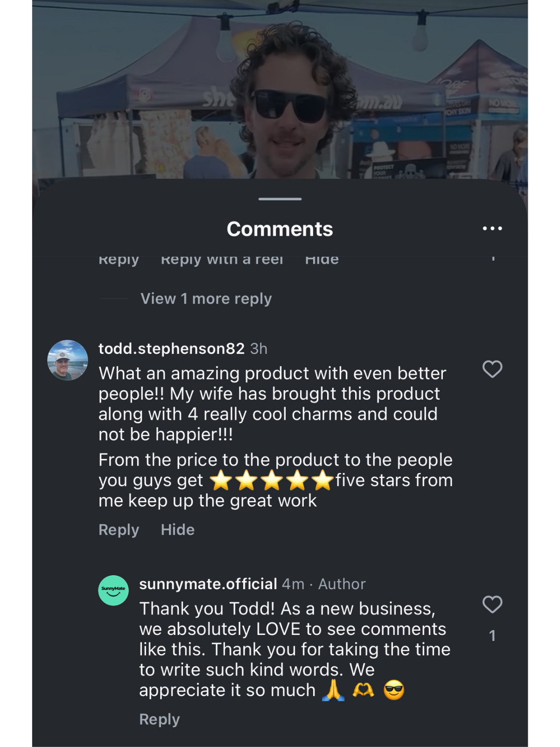Expand View 1 more reply

pos(206,299)
